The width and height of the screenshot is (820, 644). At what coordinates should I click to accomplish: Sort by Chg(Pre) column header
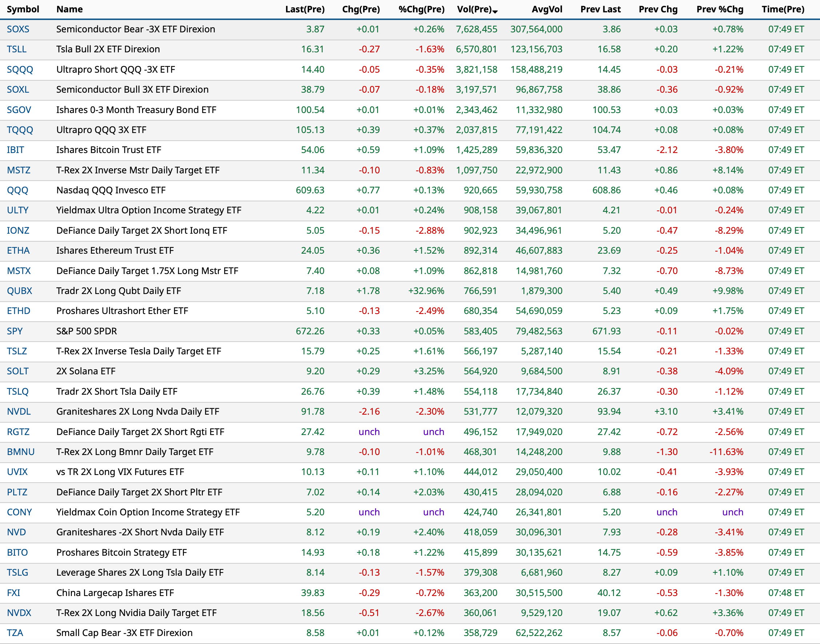click(361, 9)
